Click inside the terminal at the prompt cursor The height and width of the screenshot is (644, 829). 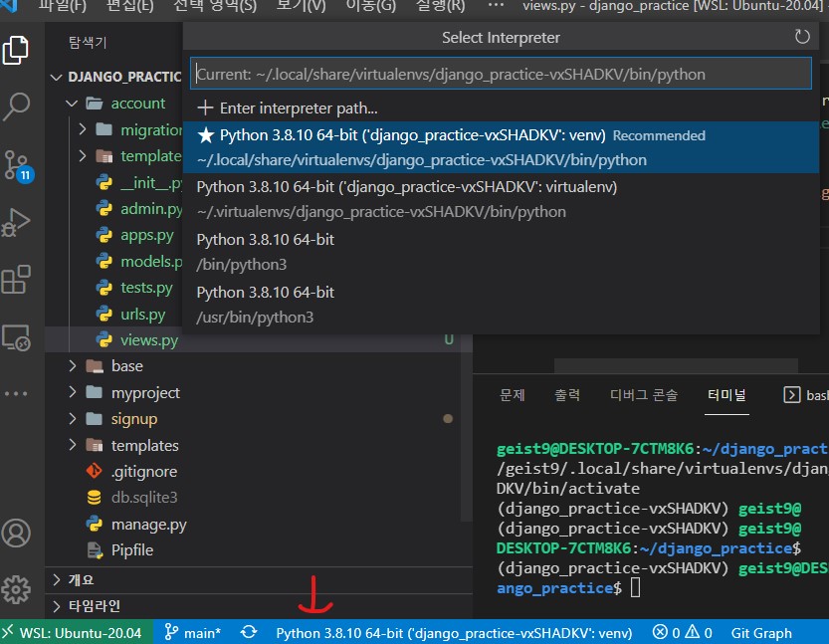[x=636, y=587]
